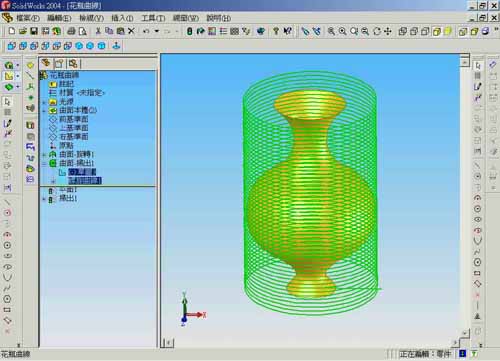Viewport: 500px width, 361px height.
Task: Toggle the Shaded display mode icon
Action: tap(448, 31)
